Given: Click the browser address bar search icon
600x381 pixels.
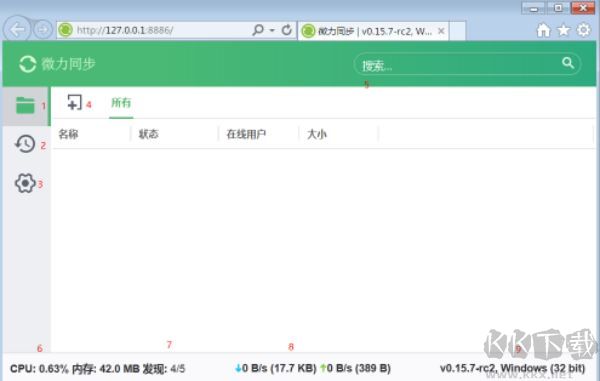Looking at the screenshot, I should click(258, 30).
